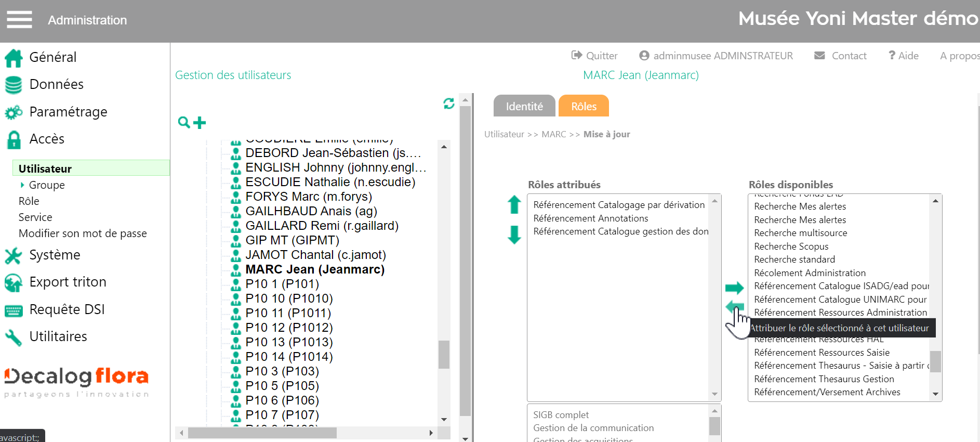Click the refresh user list icon

[x=449, y=103]
